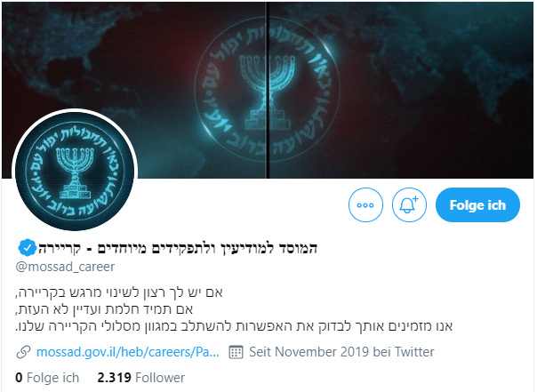Click the first Hebrew line of the bio
Viewport: 537px width, 392px height.
point(119,292)
